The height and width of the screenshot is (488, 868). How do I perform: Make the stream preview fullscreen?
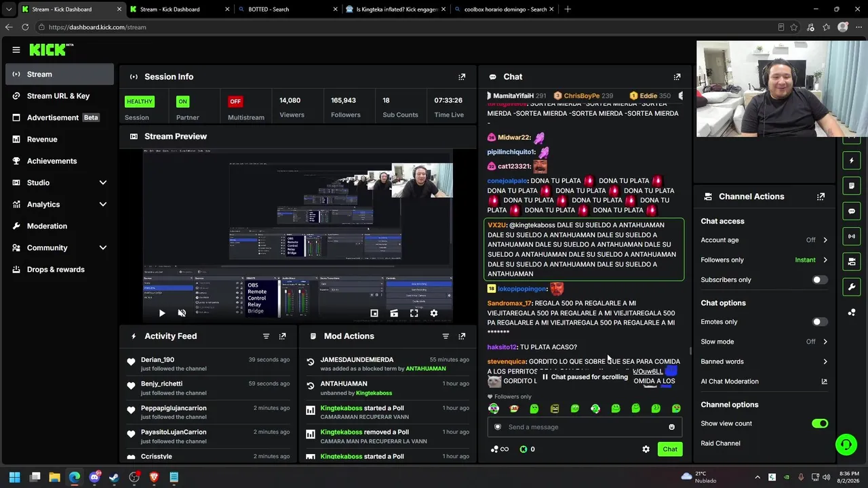pyautogui.click(x=414, y=313)
